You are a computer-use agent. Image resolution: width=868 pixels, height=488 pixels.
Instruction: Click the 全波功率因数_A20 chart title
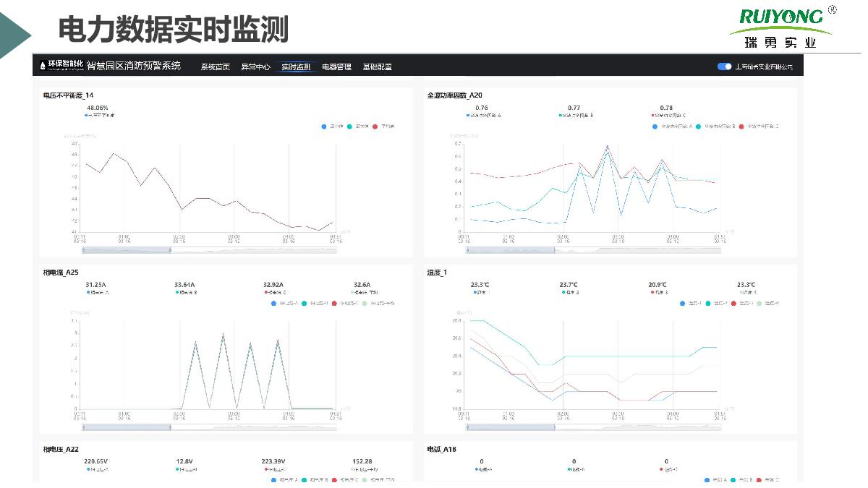(454, 95)
